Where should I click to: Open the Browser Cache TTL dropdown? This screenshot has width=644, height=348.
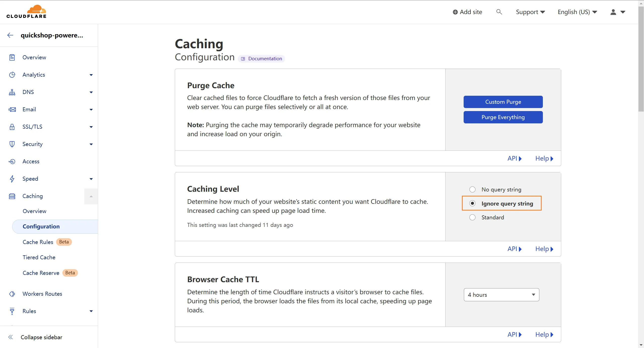pos(501,295)
